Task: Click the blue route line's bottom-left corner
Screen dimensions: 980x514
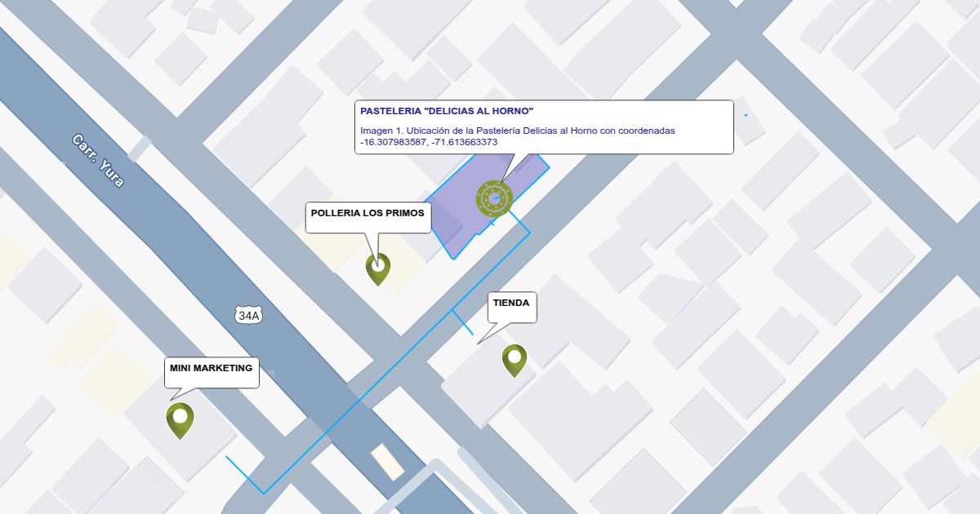Action: coord(264,493)
